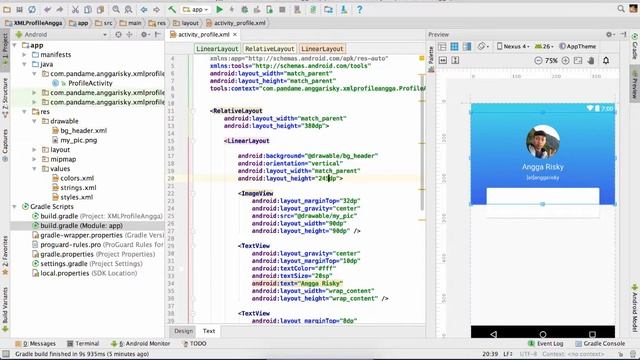This screenshot has height=360, width=640.
Task: Click profile picture in layout preview
Action: 542,142
